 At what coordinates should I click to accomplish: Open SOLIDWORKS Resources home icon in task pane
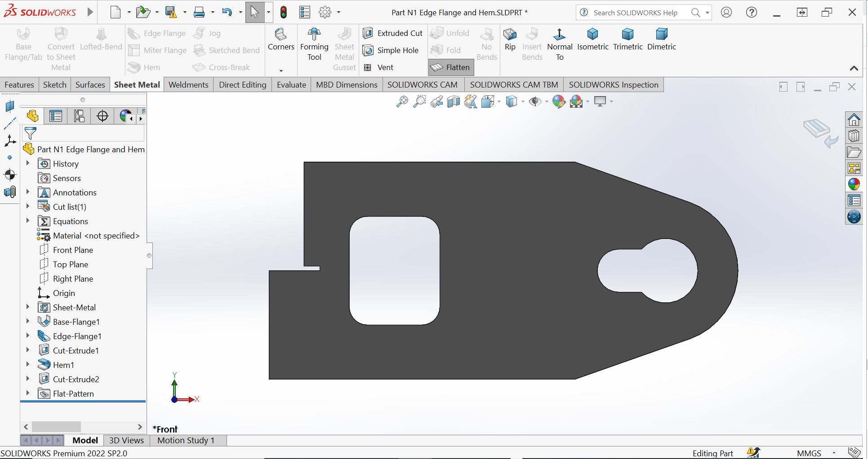click(x=854, y=119)
